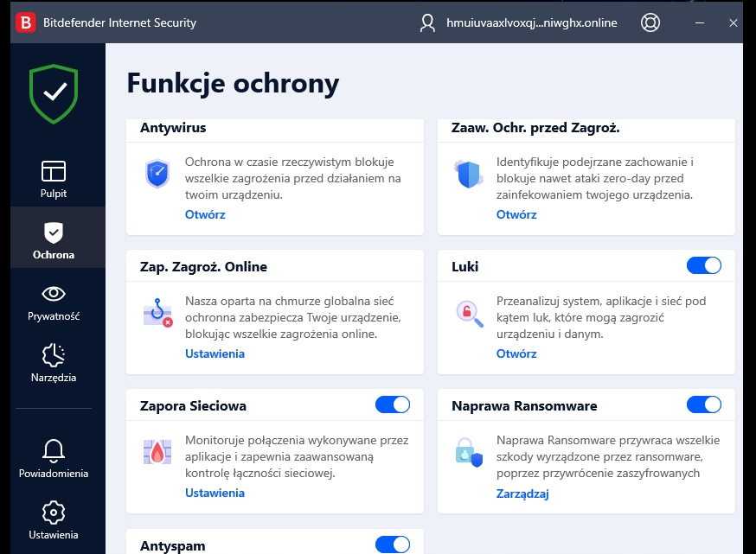Click the Antywirus shield gauge icon
Screen dimensions: 756x554
click(x=157, y=174)
